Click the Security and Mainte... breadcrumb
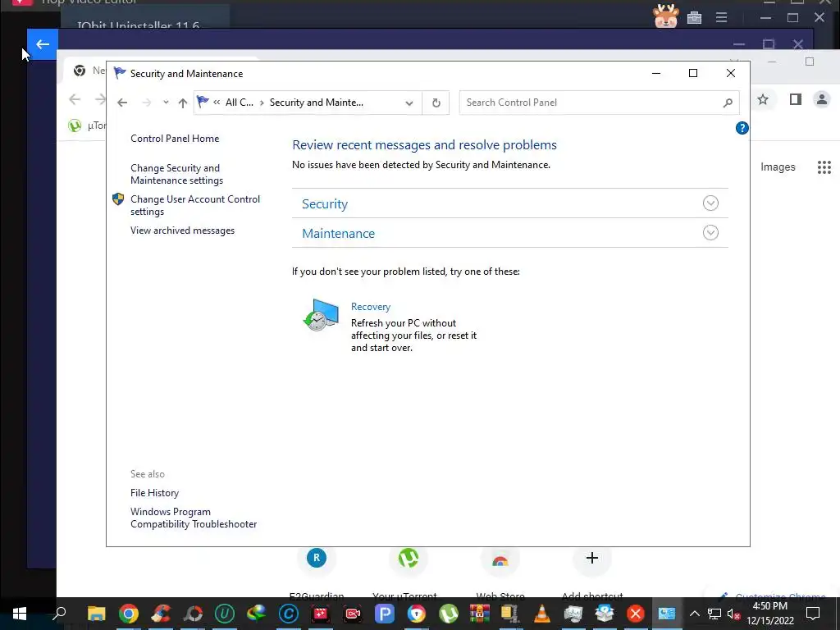Viewport: 840px width, 630px height. (x=316, y=103)
